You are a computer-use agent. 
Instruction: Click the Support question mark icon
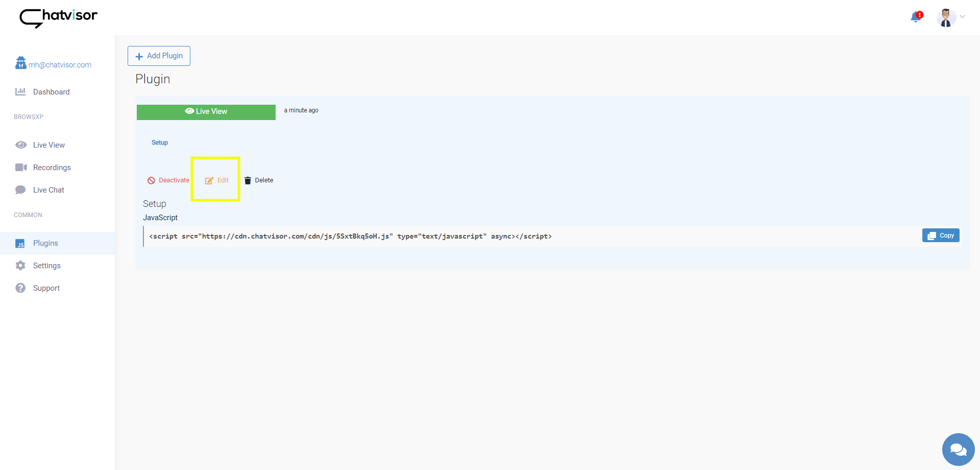tap(20, 288)
